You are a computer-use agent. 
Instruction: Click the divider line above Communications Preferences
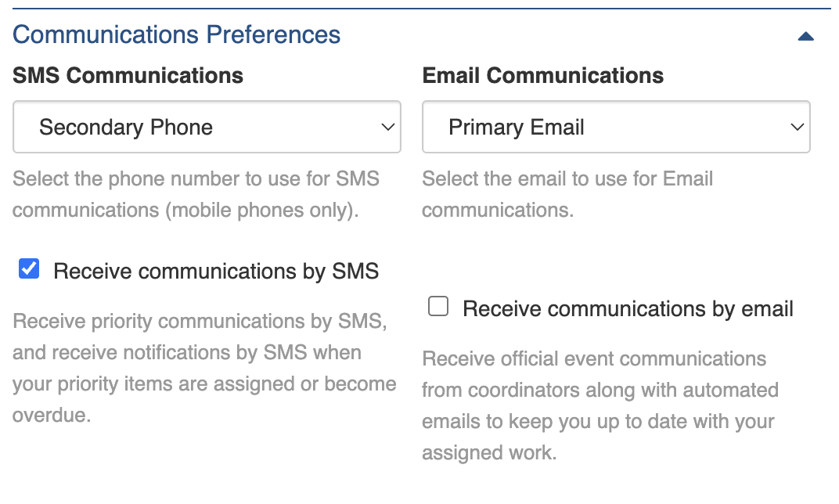(422, 9)
